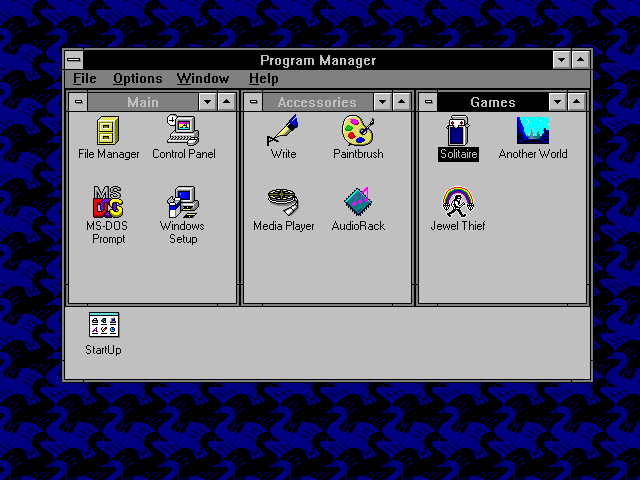Select the Write pen icon
The image size is (640, 480).
pos(282,130)
